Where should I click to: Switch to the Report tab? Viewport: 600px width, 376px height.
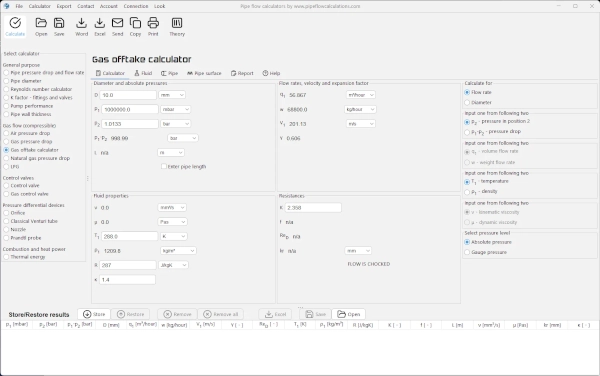(242, 73)
